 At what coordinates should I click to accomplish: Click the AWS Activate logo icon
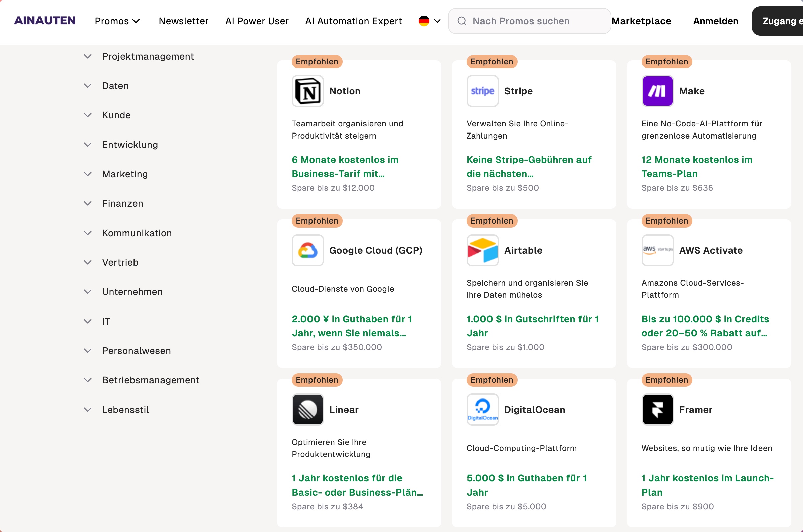pos(657,250)
